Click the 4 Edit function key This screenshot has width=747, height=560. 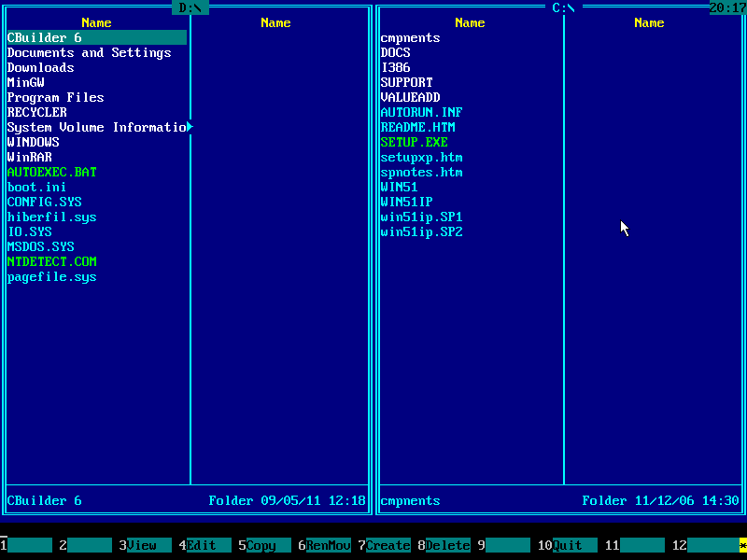point(204,545)
